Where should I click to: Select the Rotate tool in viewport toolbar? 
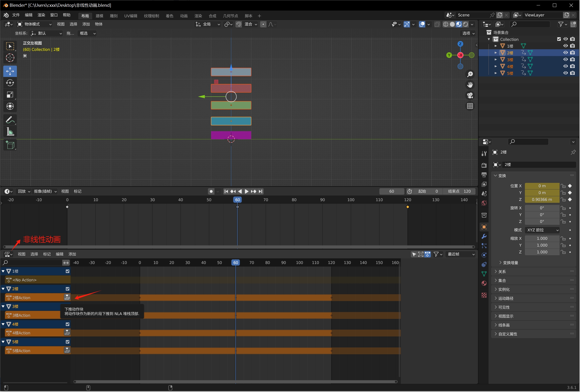(x=10, y=83)
